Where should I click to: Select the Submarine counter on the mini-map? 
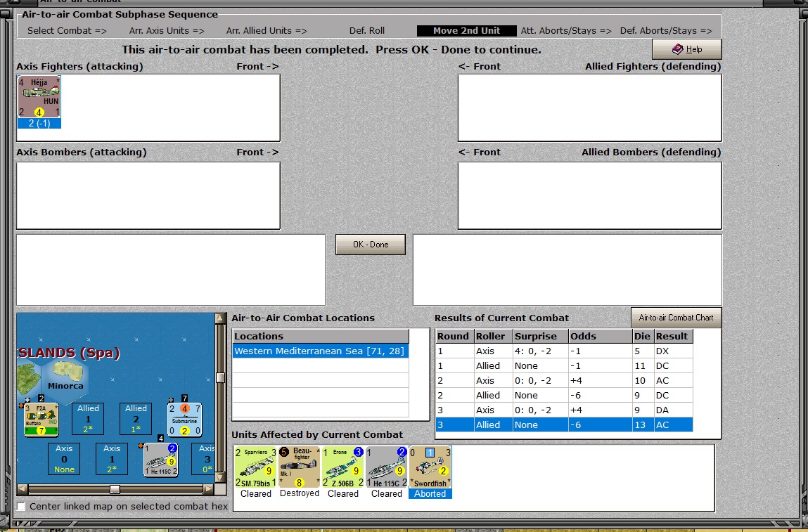pos(184,420)
